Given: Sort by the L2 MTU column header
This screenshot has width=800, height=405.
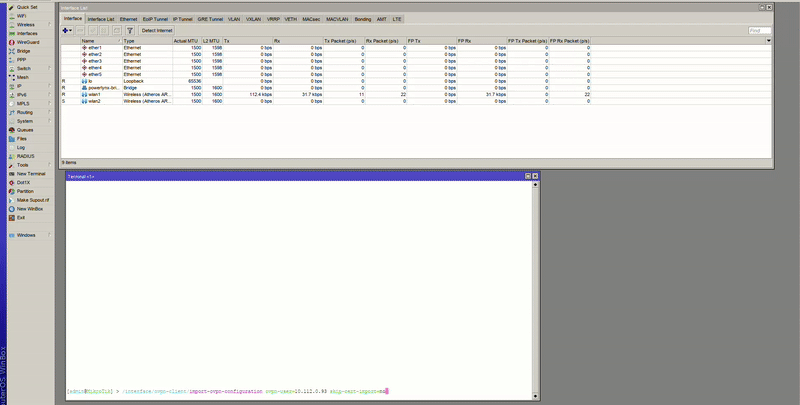Looking at the screenshot, I should tap(212, 41).
